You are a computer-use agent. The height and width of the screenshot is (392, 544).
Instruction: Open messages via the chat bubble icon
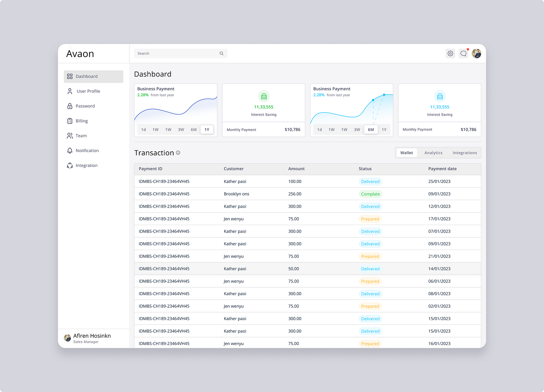coord(463,53)
